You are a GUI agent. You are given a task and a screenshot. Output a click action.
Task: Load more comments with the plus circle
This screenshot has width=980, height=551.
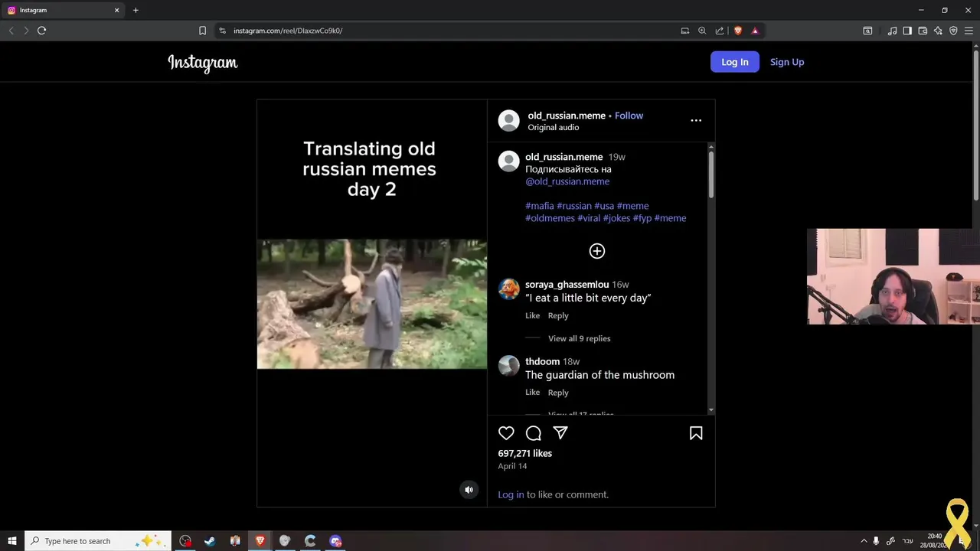coord(597,251)
